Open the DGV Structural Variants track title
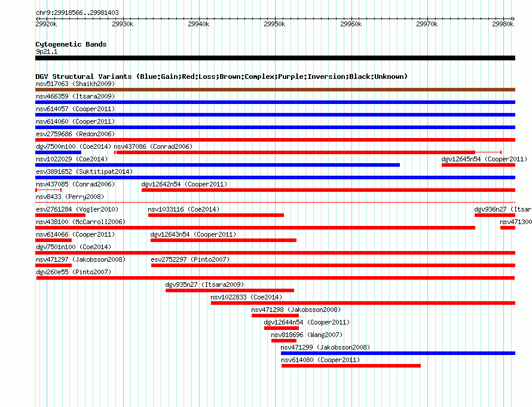532x407 pixels. click(222, 76)
